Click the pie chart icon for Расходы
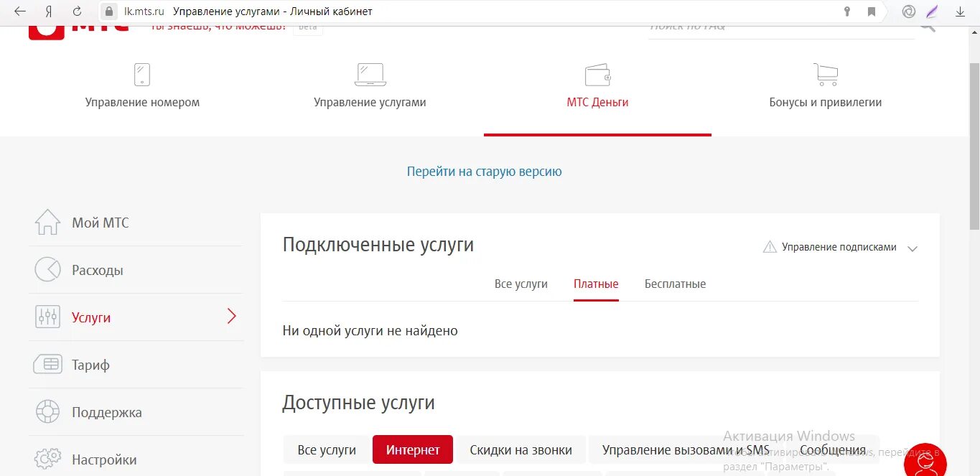This screenshot has width=980, height=476. 47,270
